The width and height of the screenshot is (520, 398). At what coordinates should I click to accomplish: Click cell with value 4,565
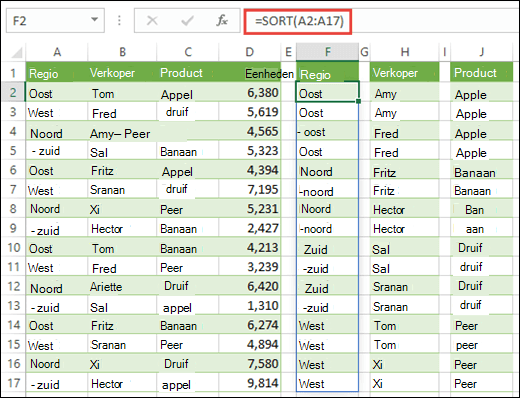(250, 131)
